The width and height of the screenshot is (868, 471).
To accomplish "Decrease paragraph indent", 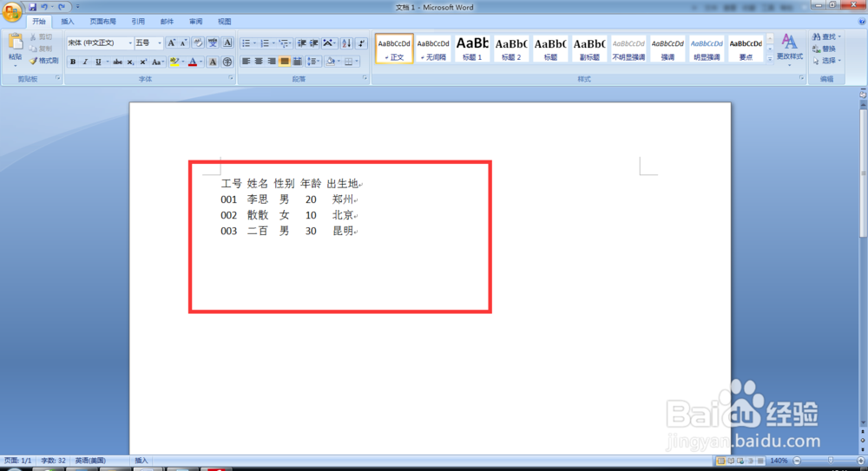I will pos(302,43).
